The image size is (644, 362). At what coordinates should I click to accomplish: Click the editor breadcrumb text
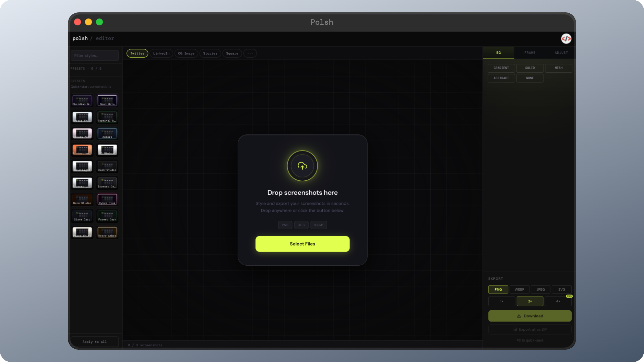tap(105, 38)
